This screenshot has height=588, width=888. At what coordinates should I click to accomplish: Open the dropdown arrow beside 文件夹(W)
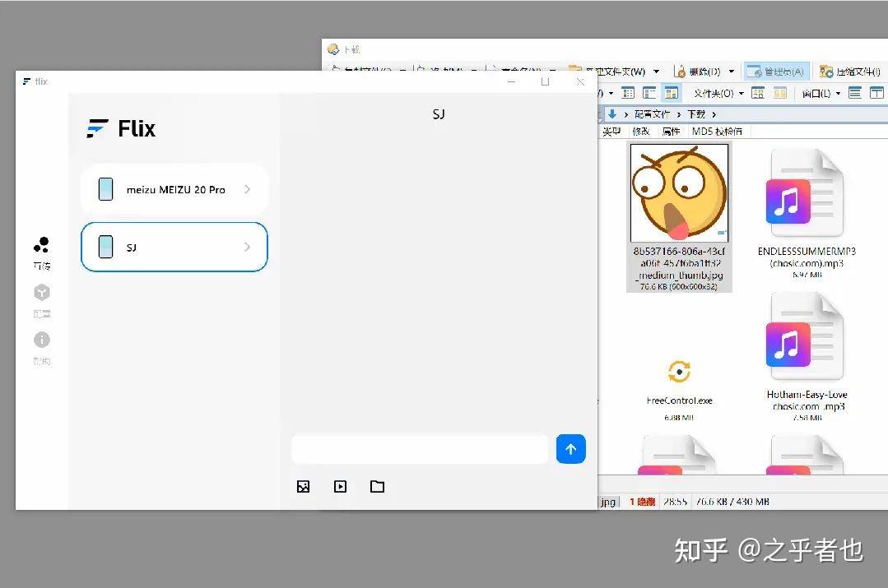657,72
